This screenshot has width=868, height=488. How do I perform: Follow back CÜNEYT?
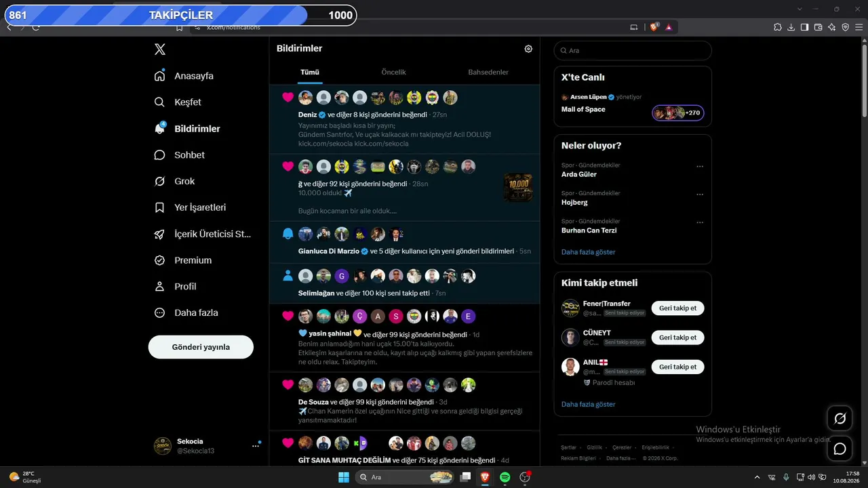677,338
